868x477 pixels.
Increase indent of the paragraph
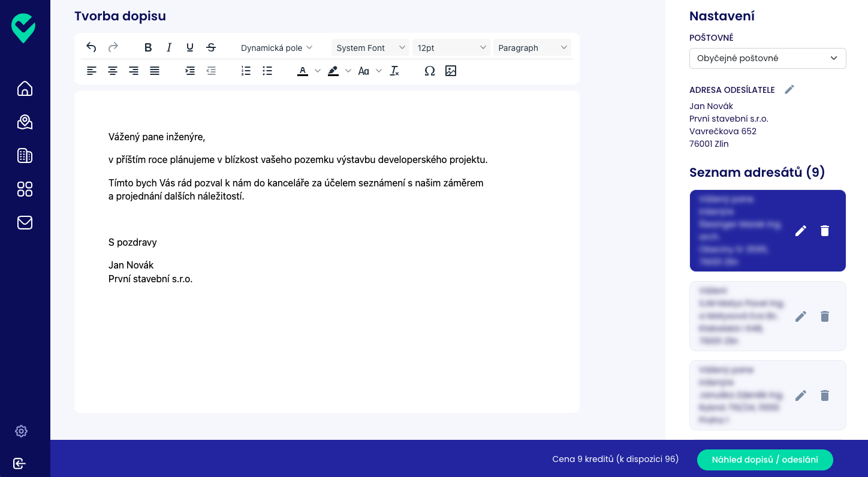pyautogui.click(x=190, y=71)
